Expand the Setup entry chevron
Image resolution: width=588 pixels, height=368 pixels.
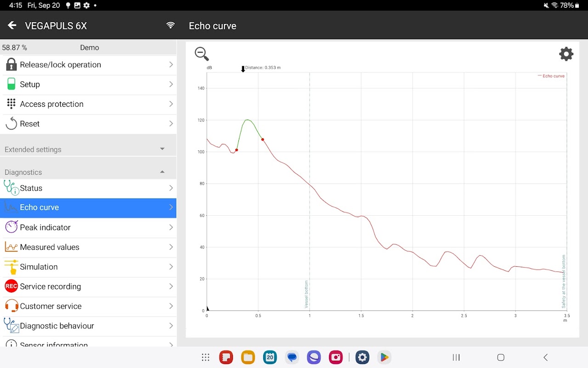(170, 84)
